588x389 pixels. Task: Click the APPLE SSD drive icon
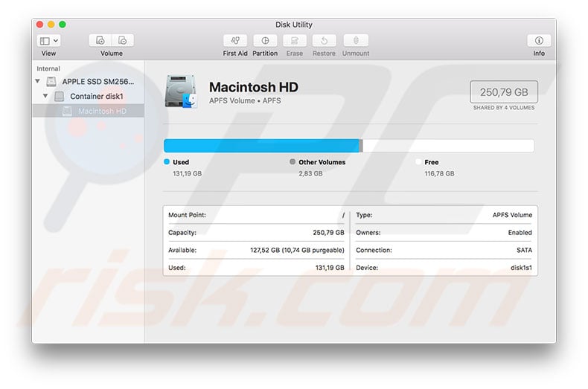51,81
